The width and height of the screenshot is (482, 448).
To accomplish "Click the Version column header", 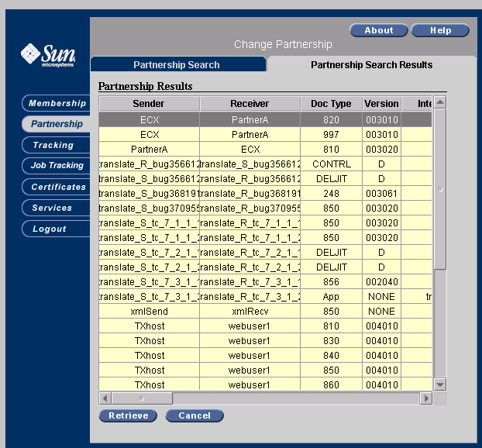I will point(381,104).
